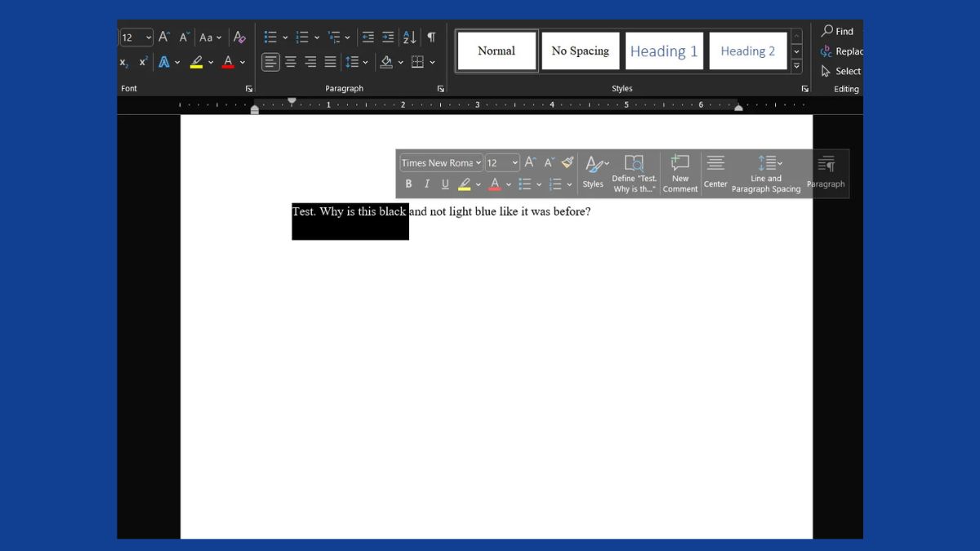The image size is (980, 551).
Task: Add a New Comment from mini toolbar
Action: (x=679, y=173)
